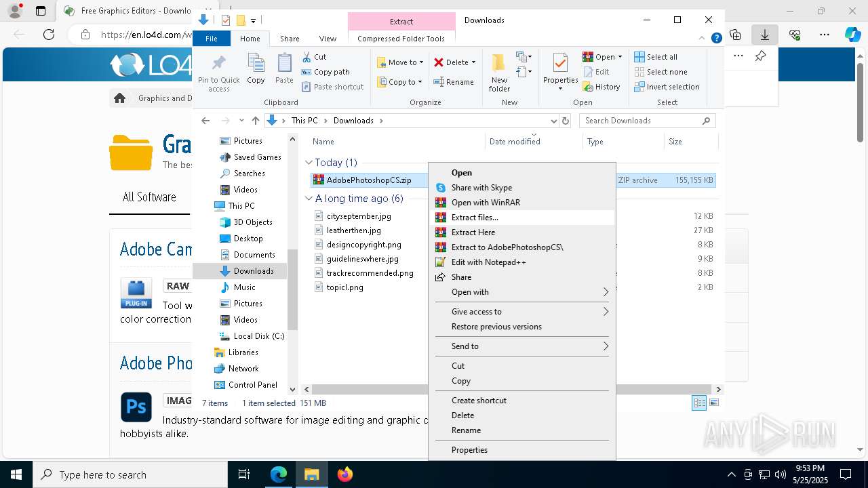Choose Edit with Notepad++
The width and height of the screenshot is (868, 488).
click(522, 262)
